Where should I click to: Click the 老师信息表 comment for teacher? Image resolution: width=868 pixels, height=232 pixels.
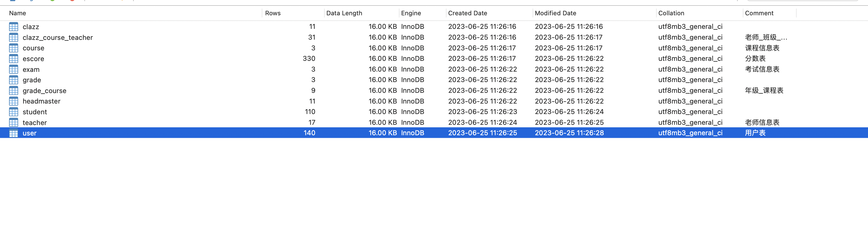[762, 123]
